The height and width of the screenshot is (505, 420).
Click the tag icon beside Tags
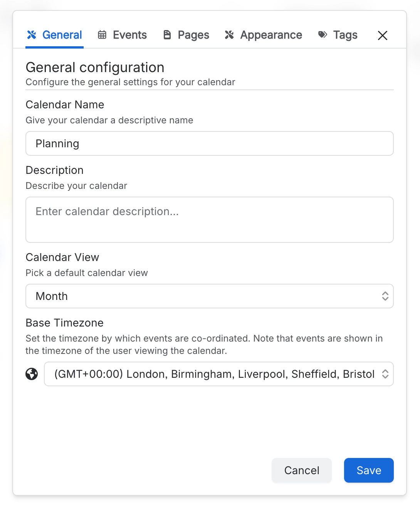click(x=323, y=35)
